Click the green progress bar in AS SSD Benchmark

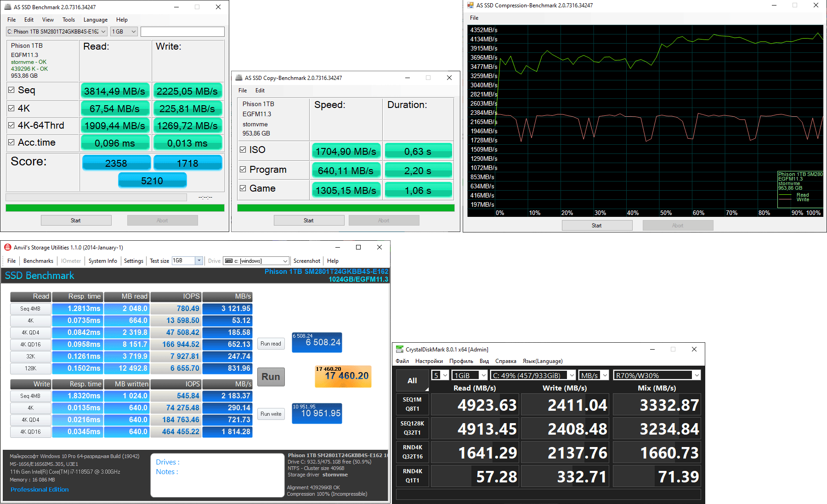coord(115,208)
